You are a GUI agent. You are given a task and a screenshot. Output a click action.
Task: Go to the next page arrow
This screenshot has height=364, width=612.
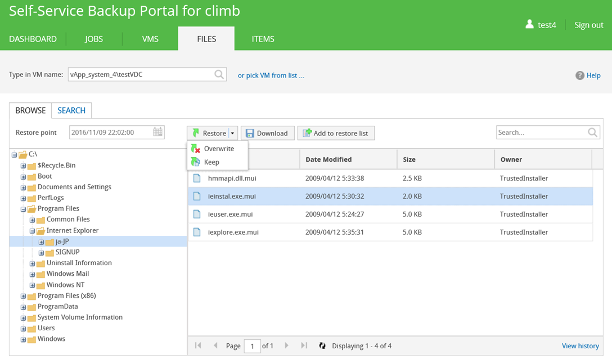(x=286, y=346)
